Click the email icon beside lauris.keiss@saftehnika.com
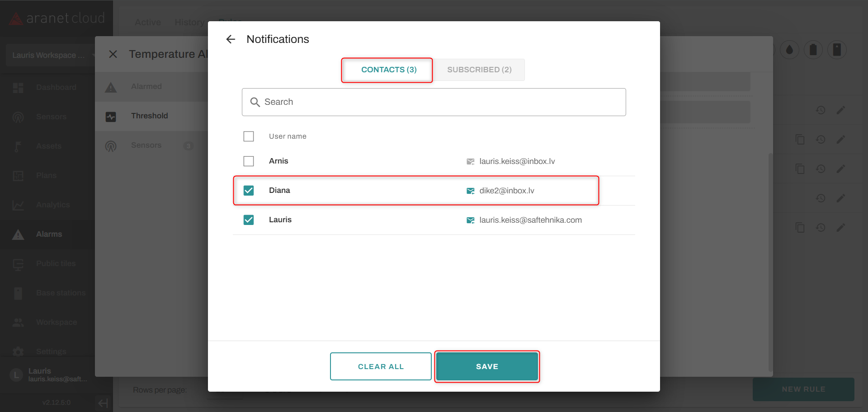Image resolution: width=868 pixels, height=412 pixels. click(470, 220)
